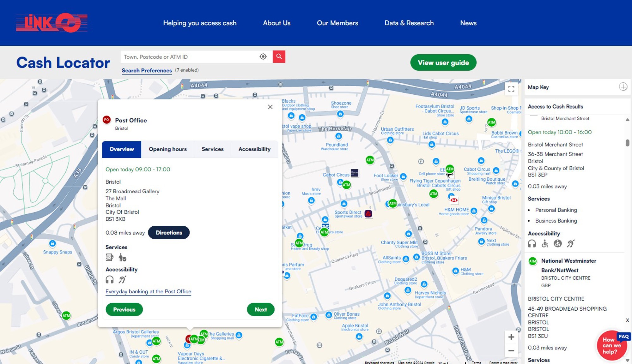Click the Next button in popup
Image resolution: width=632 pixels, height=364 pixels.
pos(260,309)
